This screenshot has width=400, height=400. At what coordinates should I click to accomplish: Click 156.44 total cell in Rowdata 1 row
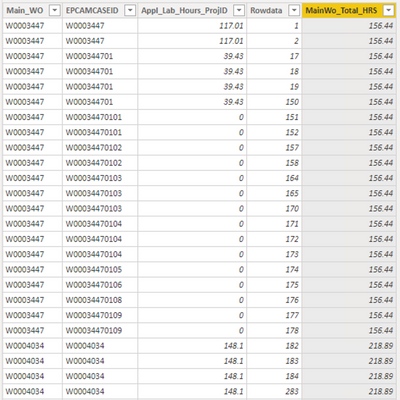(x=349, y=26)
